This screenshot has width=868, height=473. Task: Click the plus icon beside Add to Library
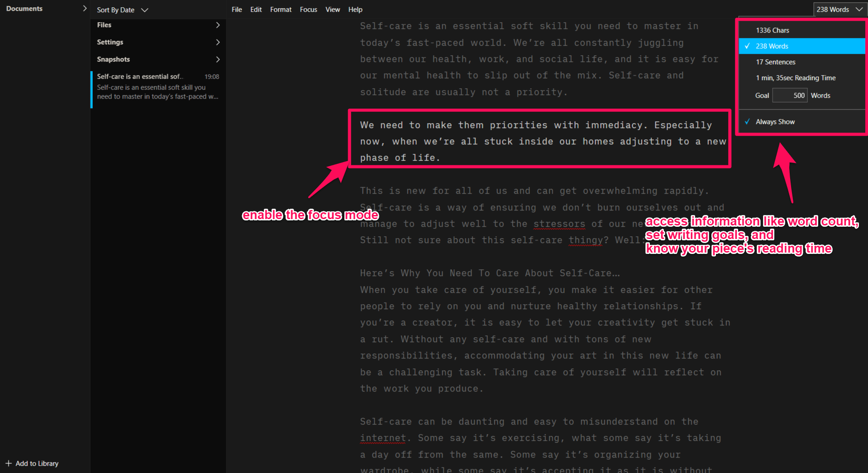[8, 463]
